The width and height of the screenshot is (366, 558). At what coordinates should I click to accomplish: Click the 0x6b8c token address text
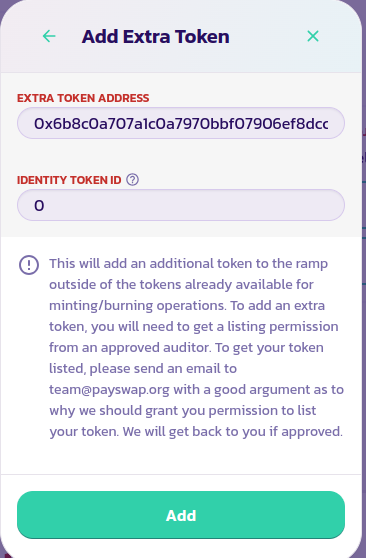click(181, 123)
